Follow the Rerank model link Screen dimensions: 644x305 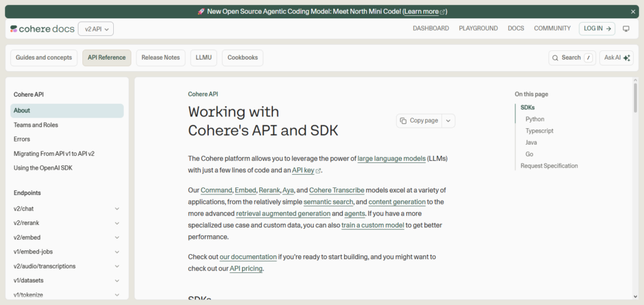tap(269, 190)
